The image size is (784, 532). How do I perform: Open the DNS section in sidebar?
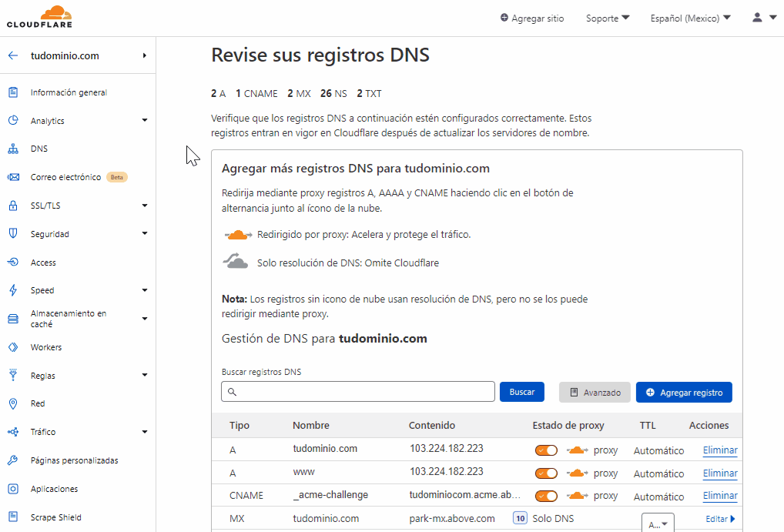pyautogui.click(x=39, y=149)
